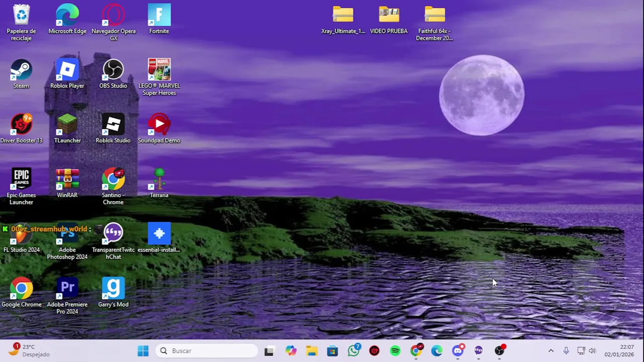The height and width of the screenshot is (362, 644).
Task: Select the VIDEO PRUEBA folder
Action: tap(389, 20)
